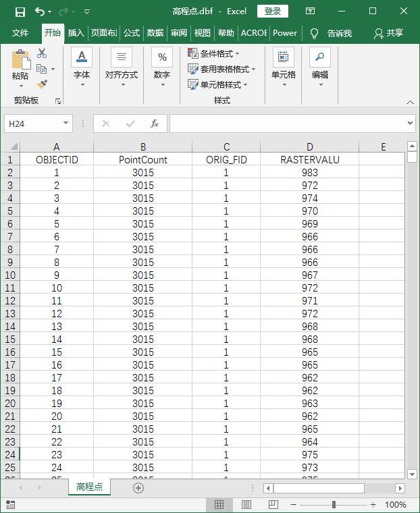Open Customize Quick Access Toolbar dropdown

click(x=86, y=11)
